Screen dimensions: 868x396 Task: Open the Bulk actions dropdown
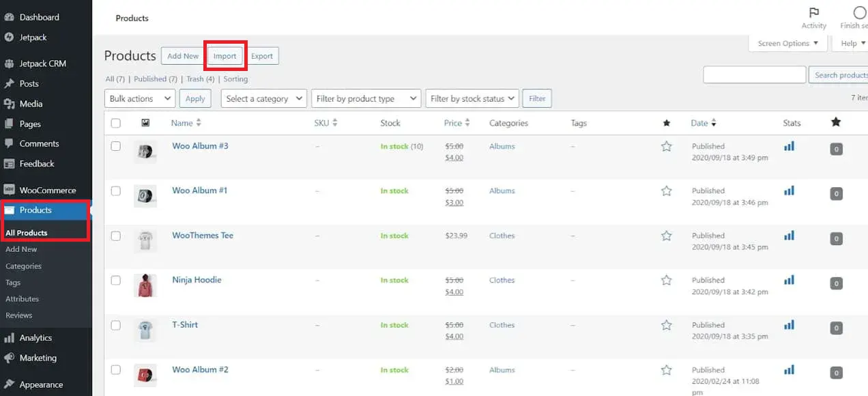click(x=140, y=98)
